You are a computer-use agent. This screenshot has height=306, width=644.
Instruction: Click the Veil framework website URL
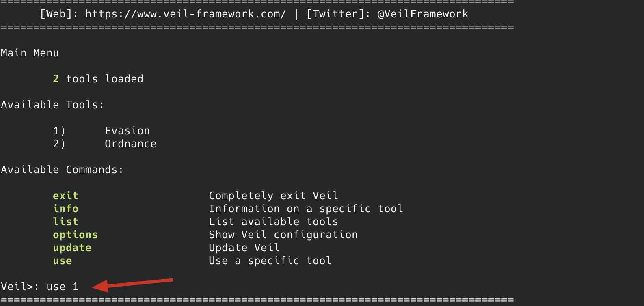186,14
